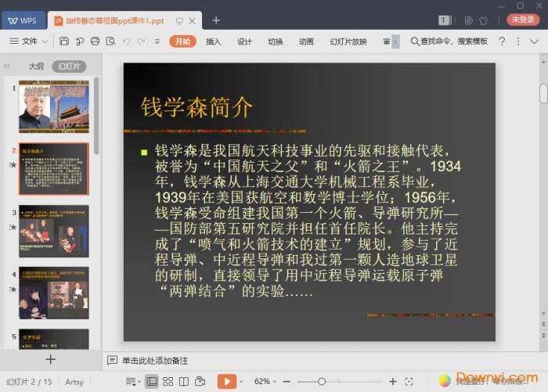
Task: Zoom out with the minus button
Action: click(287, 382)
